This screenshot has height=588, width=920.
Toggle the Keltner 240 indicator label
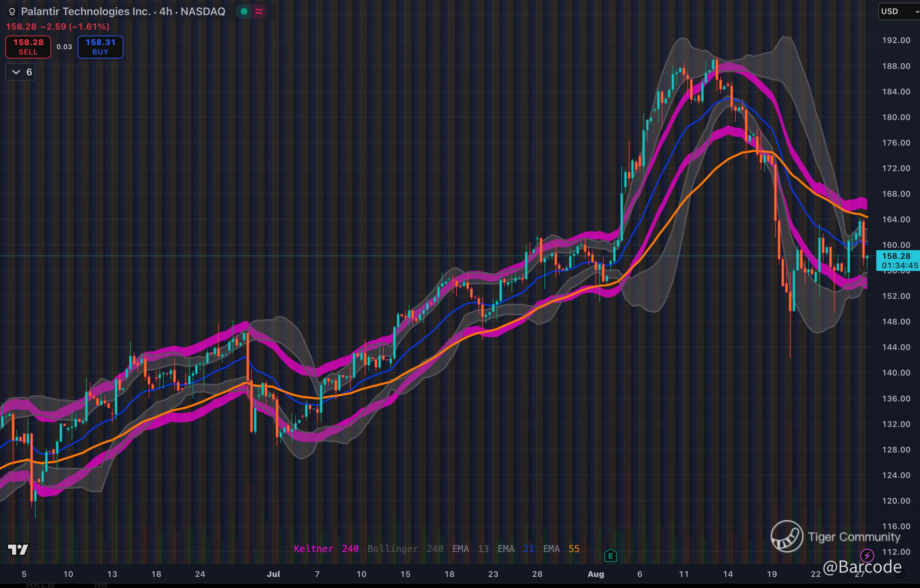pyautogui.click(x=326, y=549)
